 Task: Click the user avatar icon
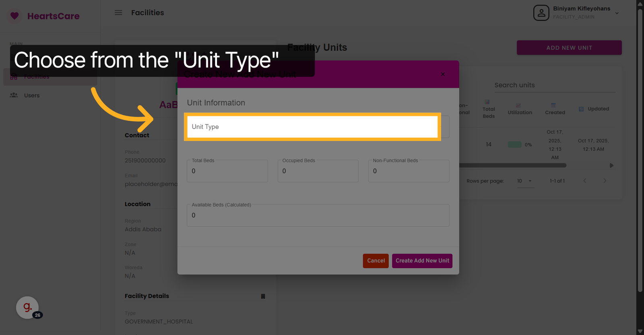click(541, 13)
